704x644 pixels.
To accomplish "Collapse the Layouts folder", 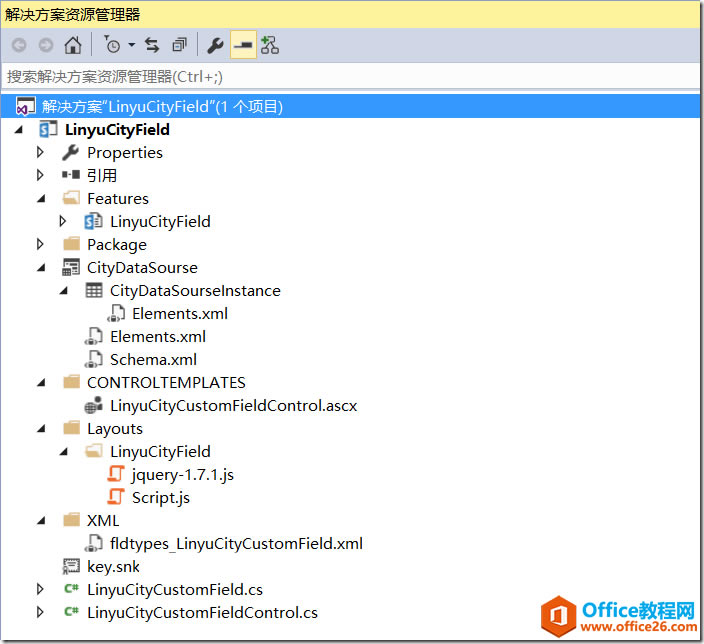I will (41, 428).
